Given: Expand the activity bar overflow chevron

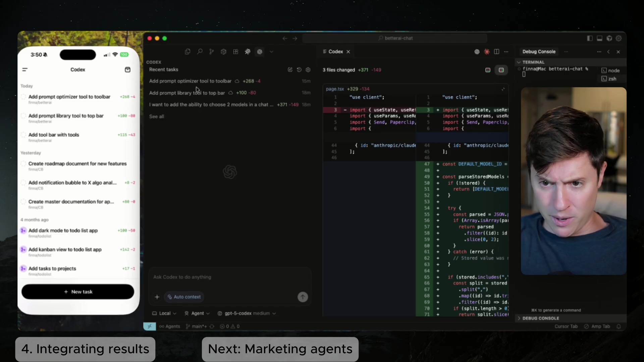Looking at the screenshot, I should pos(271,52).
